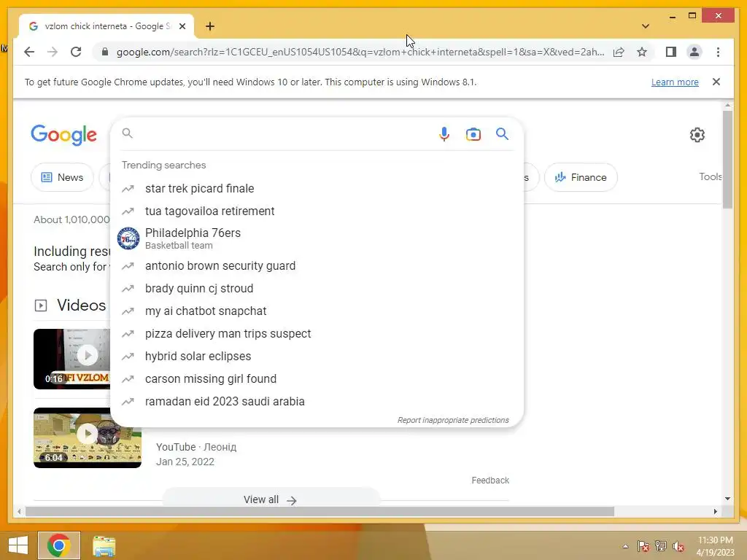This screenshot has width=747, height=560.
Task: Click the Feedback link
Action: tap(490, 481)
